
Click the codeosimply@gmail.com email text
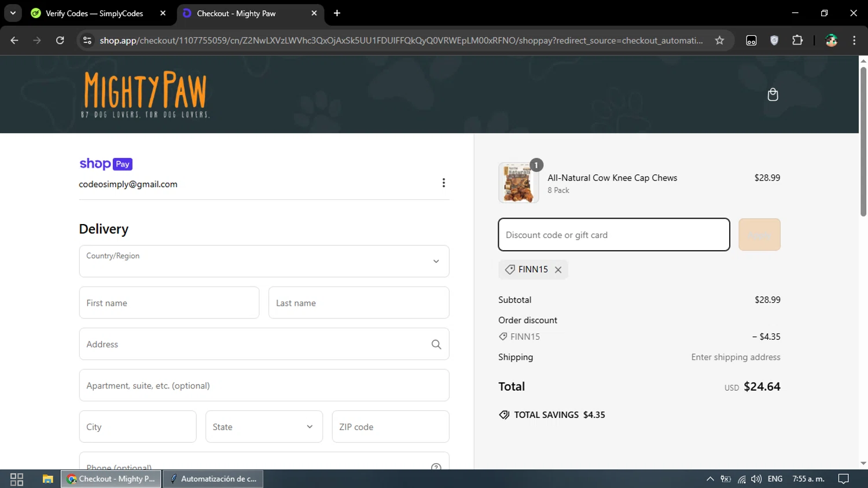click(128, 184)
